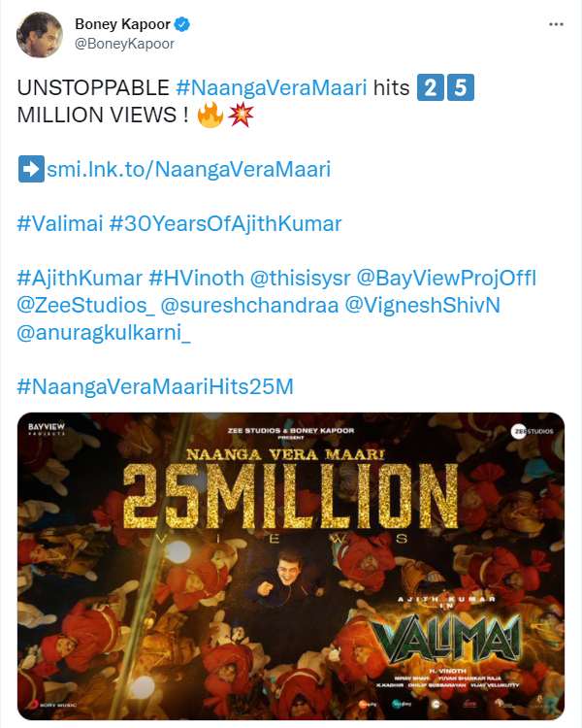Viewport: 582px width, 728px height.
Task: Open hashtag #NaangaVeraMaariHits25M
Action: pyautogui.click(x=155, y=386)
